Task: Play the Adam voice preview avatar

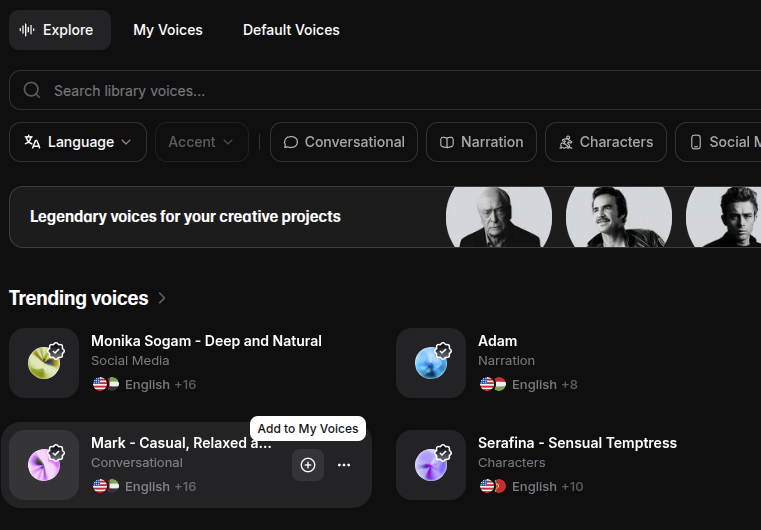Action: (431, 363)
